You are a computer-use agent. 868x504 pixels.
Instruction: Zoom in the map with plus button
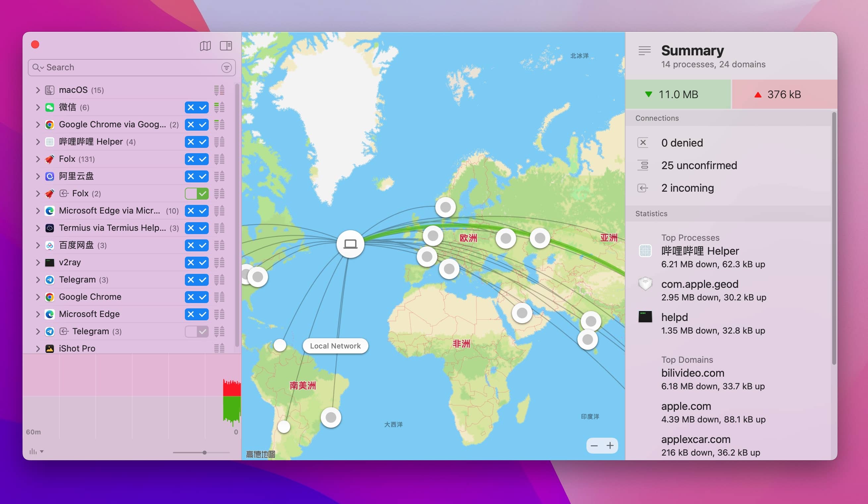tap(610, 446)
